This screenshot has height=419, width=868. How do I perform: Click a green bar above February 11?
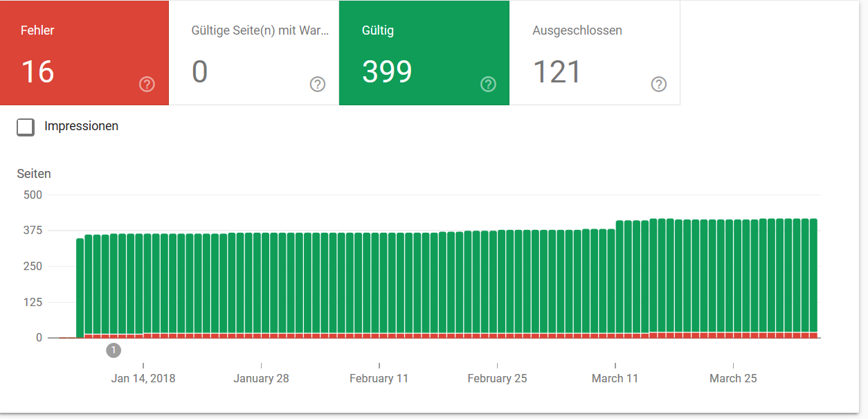[x=379, y=284]
